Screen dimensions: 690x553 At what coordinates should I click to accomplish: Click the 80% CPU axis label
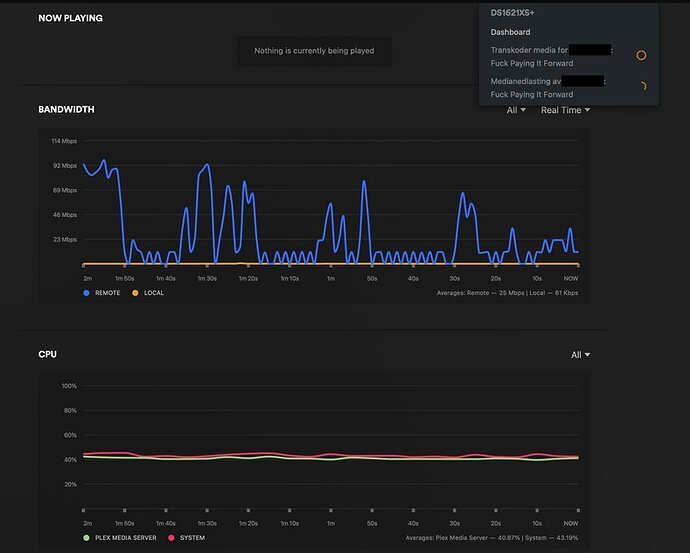pos(70,410)
